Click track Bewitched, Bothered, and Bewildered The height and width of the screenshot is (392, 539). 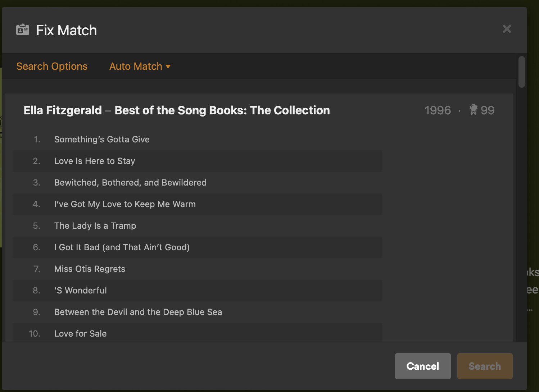(198, 183)
